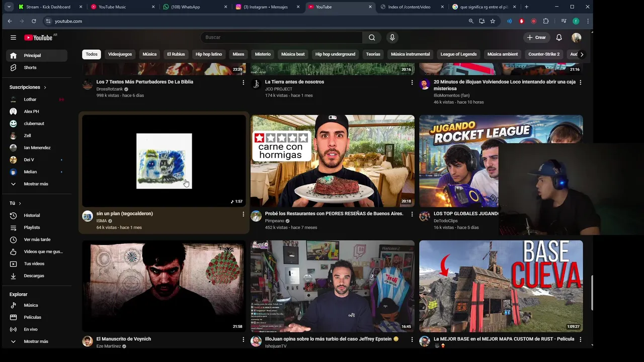Open En vivo under Explorar
Viewport: 644px width, 362px height.
click(x=36, y=329)
